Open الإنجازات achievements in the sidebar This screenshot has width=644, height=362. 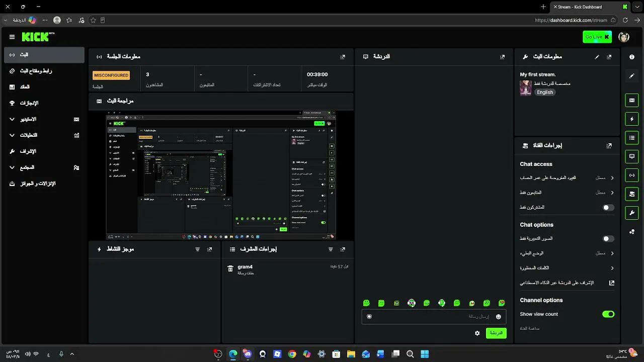click(44, 103)
